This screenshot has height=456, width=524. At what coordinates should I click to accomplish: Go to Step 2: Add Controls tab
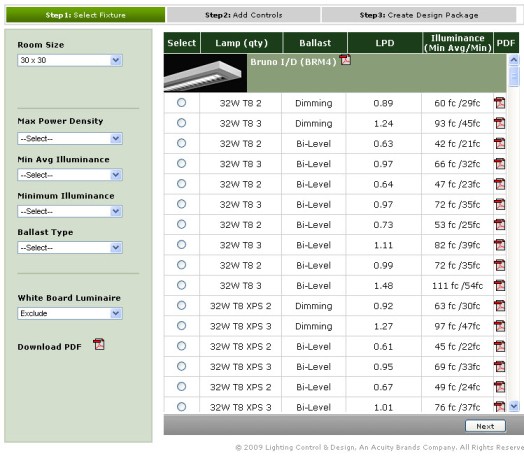(x=244, y=15)
